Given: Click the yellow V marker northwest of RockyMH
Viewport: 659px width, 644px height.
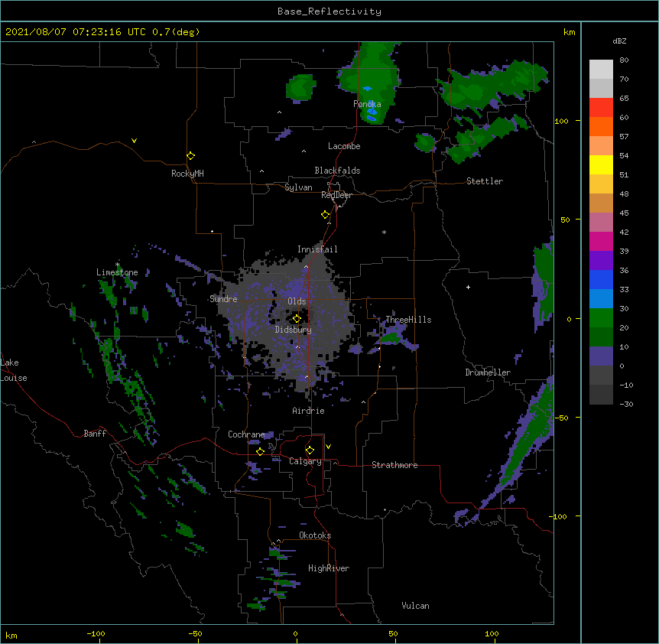Looking at the screenshot, I should [x=134, y=141].
